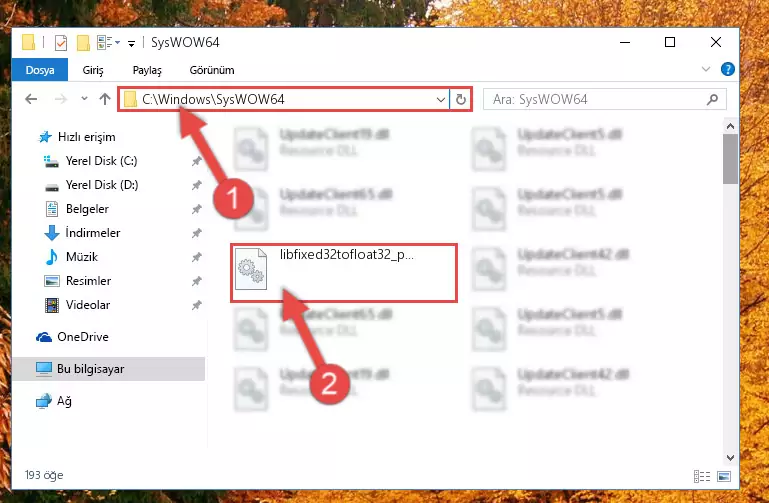Select OneDrive in the navigation pane

pyautogui.click(x=83, y=337)
